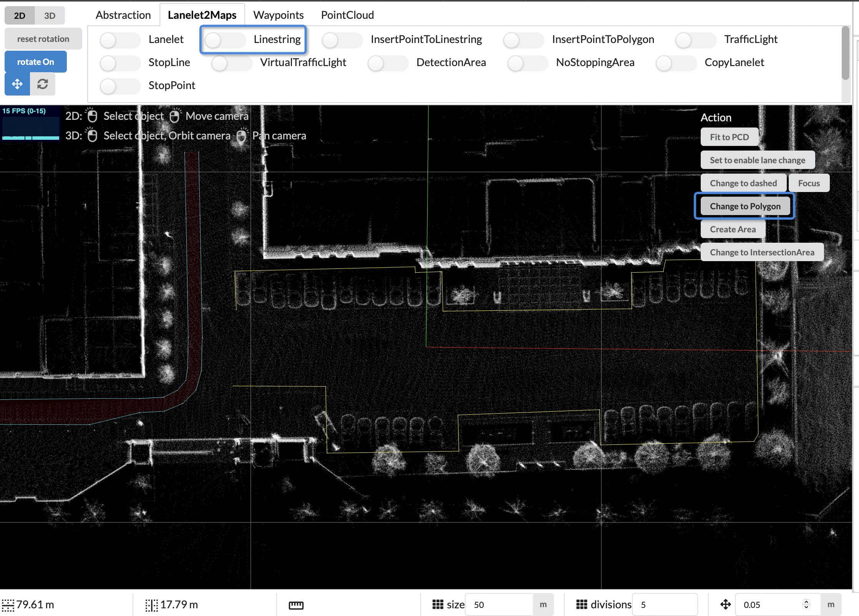Click the rotate On button
This screenshot has width=859, height=616.
pos(36,62)
